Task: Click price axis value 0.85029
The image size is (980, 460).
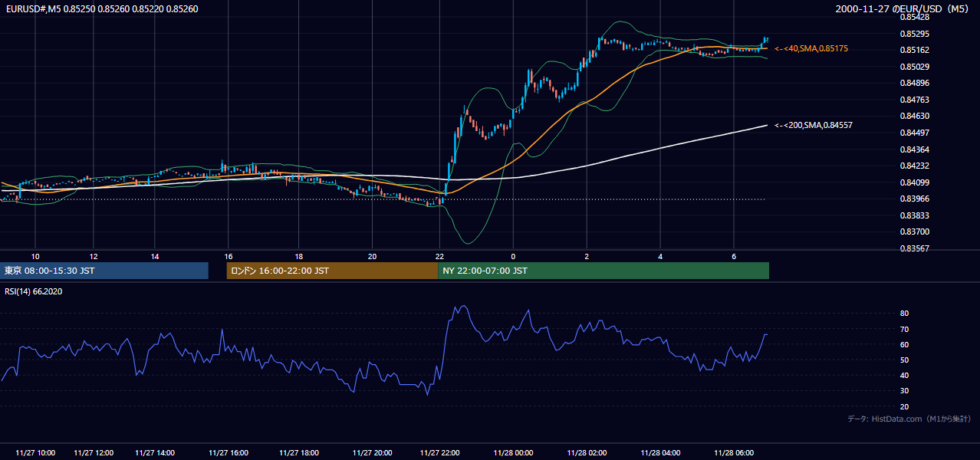Action: tap(914, 67)
